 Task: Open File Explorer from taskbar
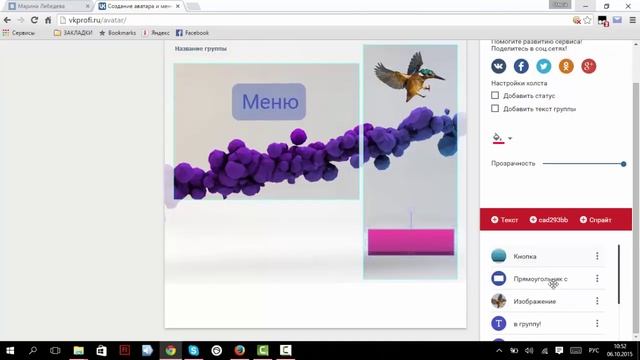[78, 350]
